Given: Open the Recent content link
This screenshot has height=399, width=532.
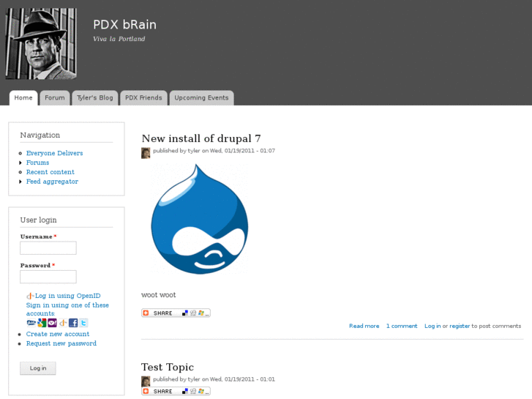Looking at the screenshot, I should tap(50, 172).
